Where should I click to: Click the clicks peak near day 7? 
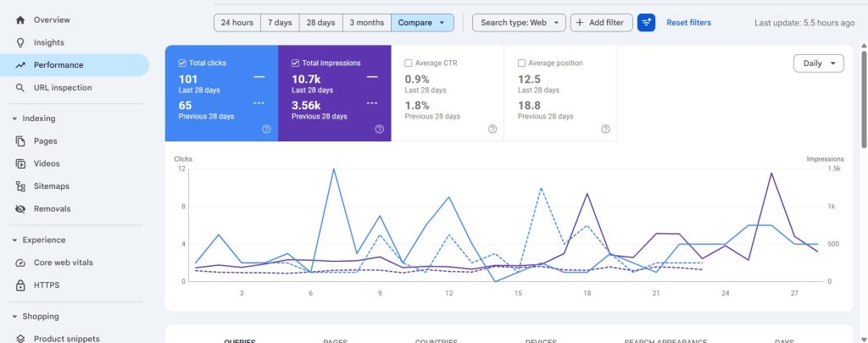[333, 169]
